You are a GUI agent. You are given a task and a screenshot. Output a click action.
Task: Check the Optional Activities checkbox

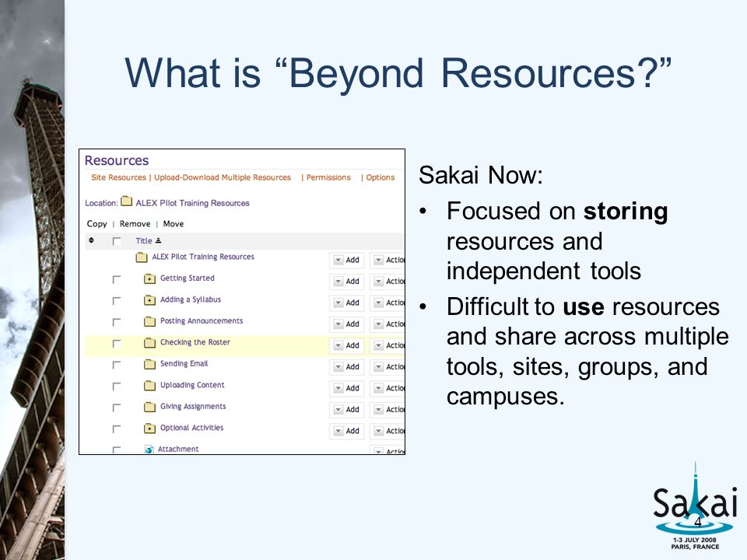[116, 429]
